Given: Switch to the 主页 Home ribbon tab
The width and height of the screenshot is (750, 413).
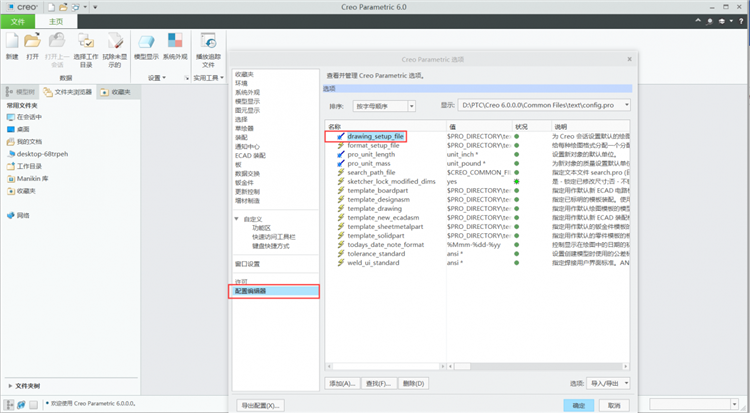Looking at the screenshot, I should tap(56, 22).
